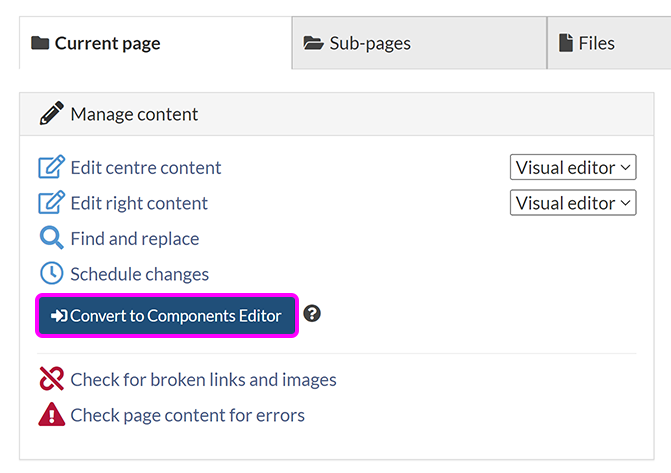Image resolution: width=671 pixels, height=473 pixels.
Task: Select the Current page tab
Action: (x=107, y=43)
